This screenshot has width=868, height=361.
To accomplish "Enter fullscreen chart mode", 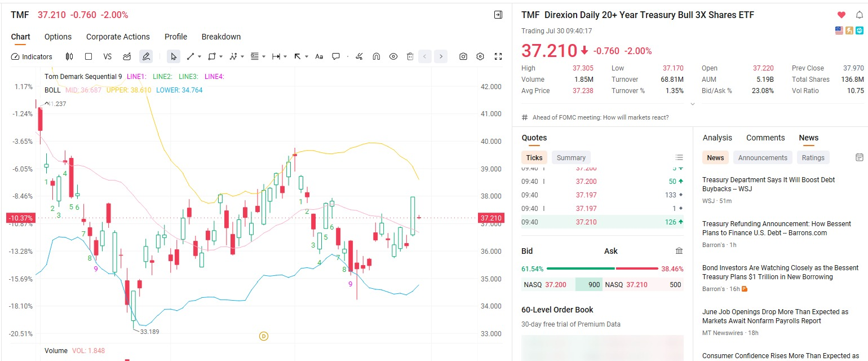I will click(498, 56).
